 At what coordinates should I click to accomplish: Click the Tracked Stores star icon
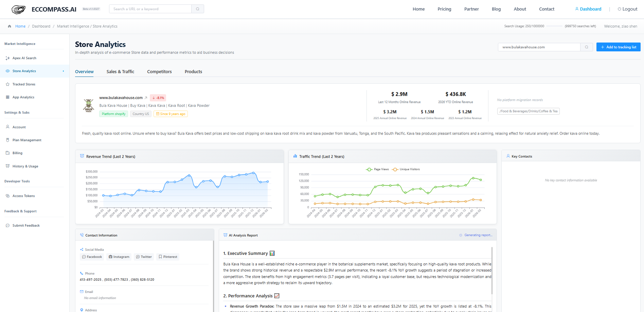[7, 84]
